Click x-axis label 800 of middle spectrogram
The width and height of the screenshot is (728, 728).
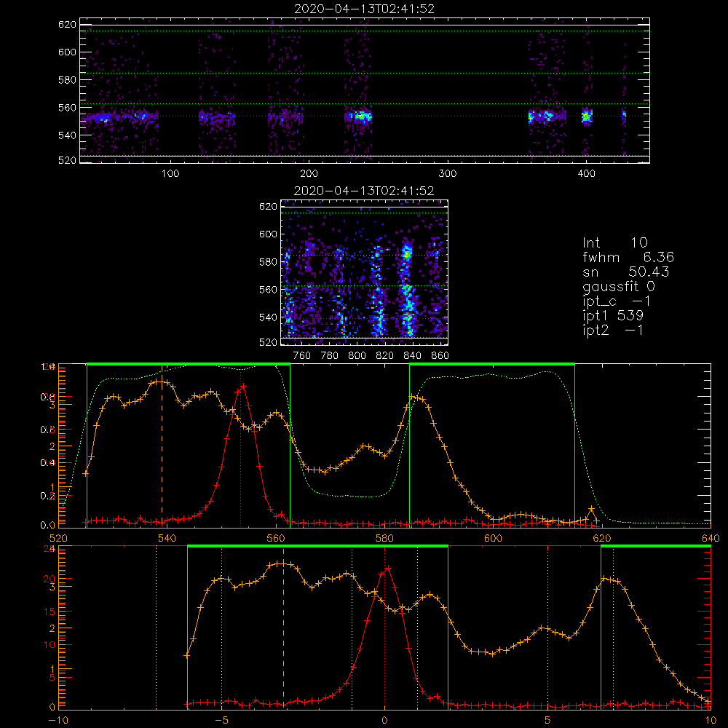tap(357, 356)
